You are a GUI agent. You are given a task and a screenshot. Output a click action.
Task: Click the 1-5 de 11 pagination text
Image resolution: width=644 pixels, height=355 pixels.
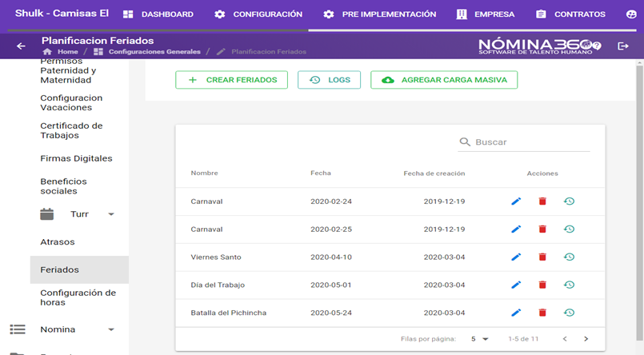pyautogui.click(x=523, y=339)
